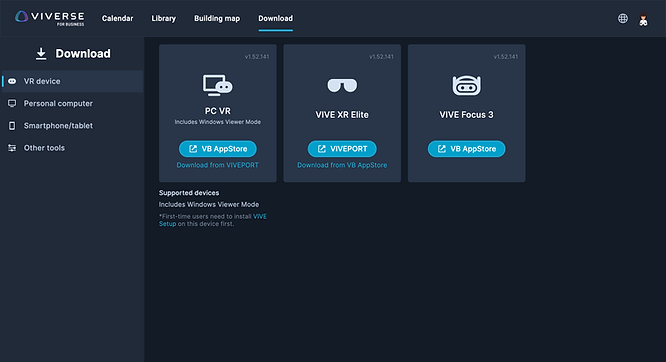Select the Download tab
The height and width of the screenshot is (362, 666).
pos(275,18)
